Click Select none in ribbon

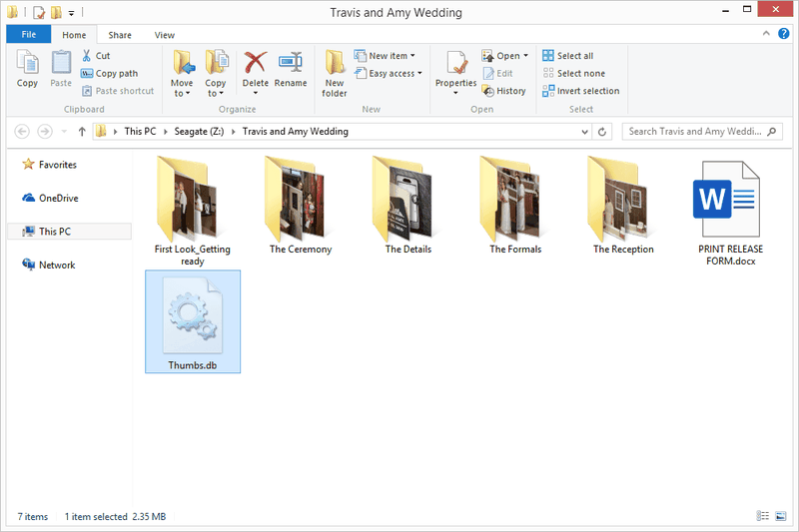point(574,73)
